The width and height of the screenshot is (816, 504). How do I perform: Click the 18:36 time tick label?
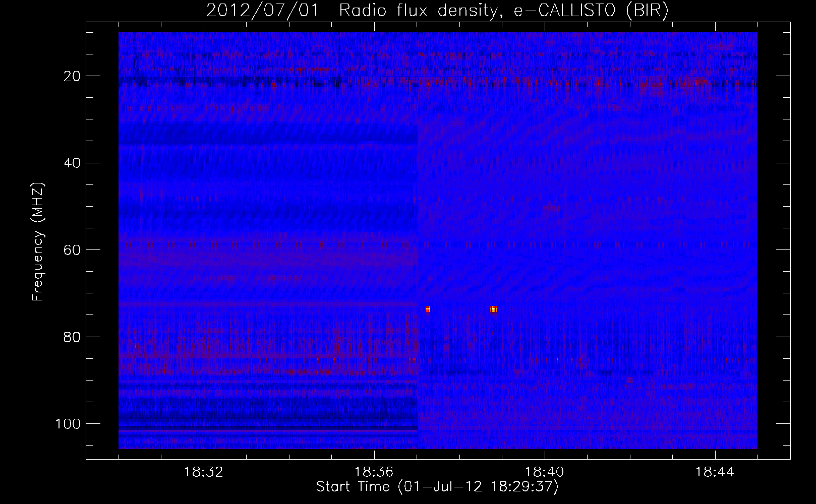[374, 472]
